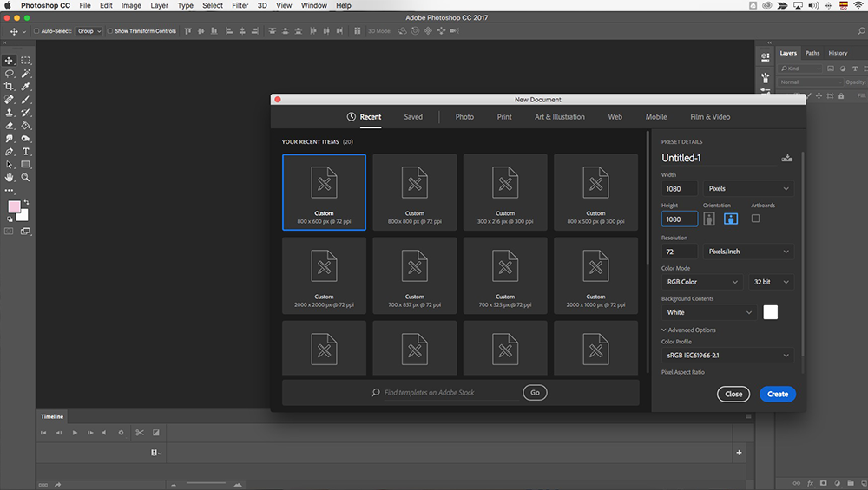This screenshot has width=868, height=490.
Task: Select the Healing Brush tool
Action: [x=10, y=100]
